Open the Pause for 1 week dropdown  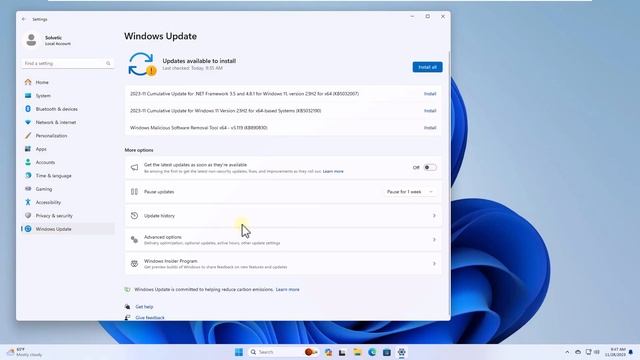pos(410,192)
